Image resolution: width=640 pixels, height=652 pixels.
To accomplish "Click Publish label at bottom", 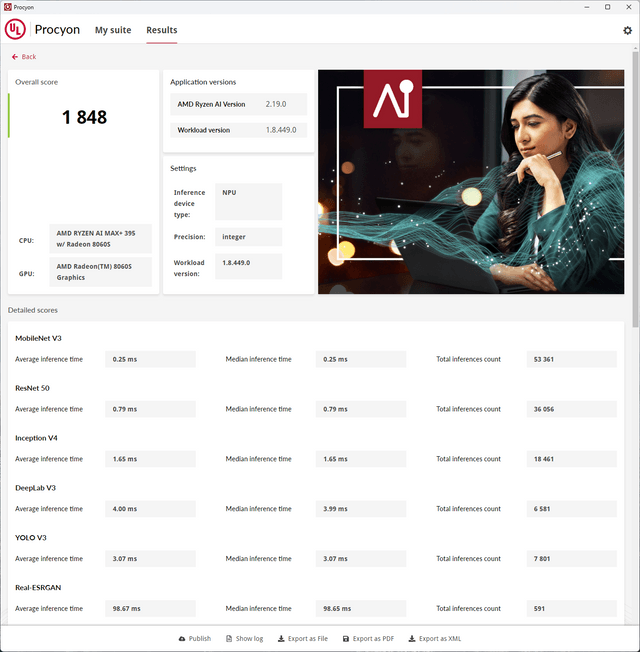I will click(x=200, y=639).
